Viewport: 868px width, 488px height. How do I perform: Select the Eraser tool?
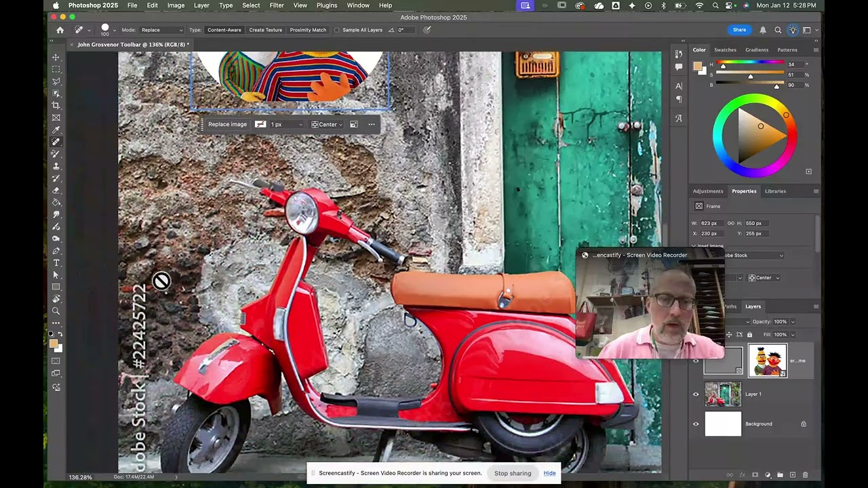56,190
